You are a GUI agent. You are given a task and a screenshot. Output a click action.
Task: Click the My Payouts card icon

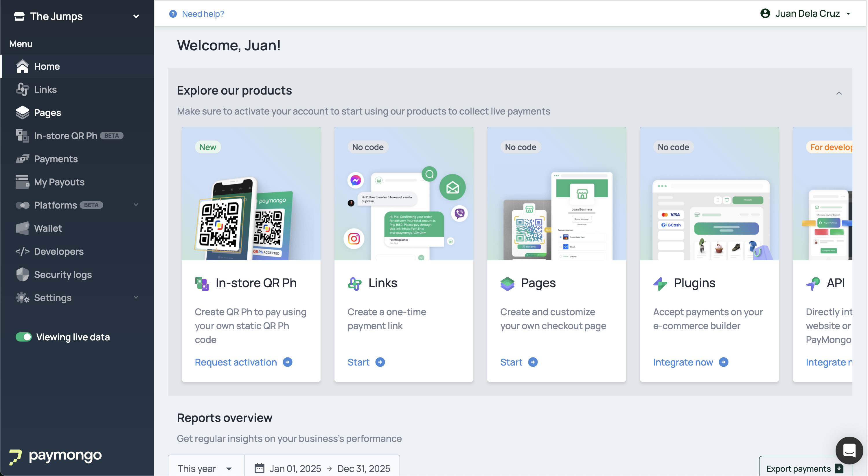22,182
